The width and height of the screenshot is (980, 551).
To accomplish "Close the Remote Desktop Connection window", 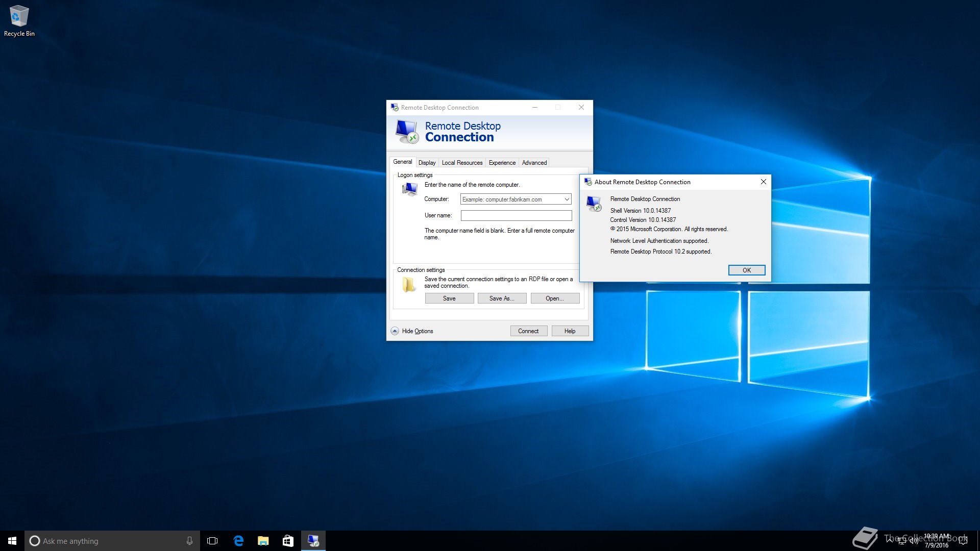I will click(581, 108).
